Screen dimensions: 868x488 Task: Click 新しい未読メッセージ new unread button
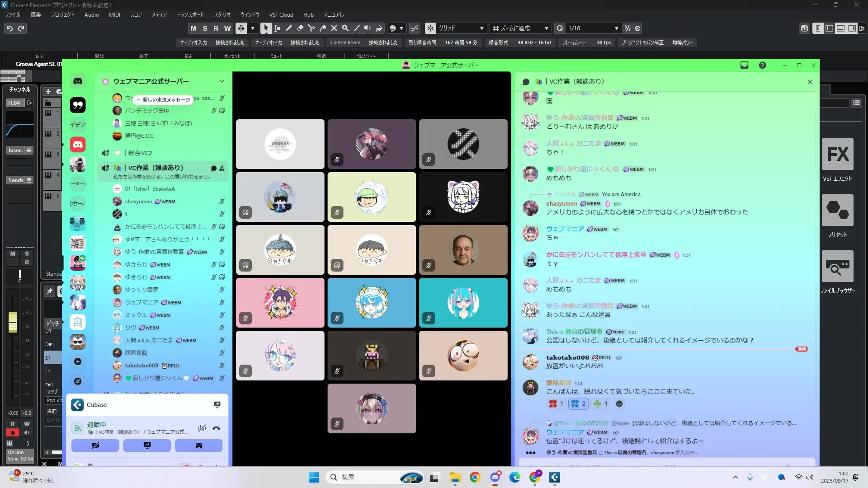coord(163,99)
